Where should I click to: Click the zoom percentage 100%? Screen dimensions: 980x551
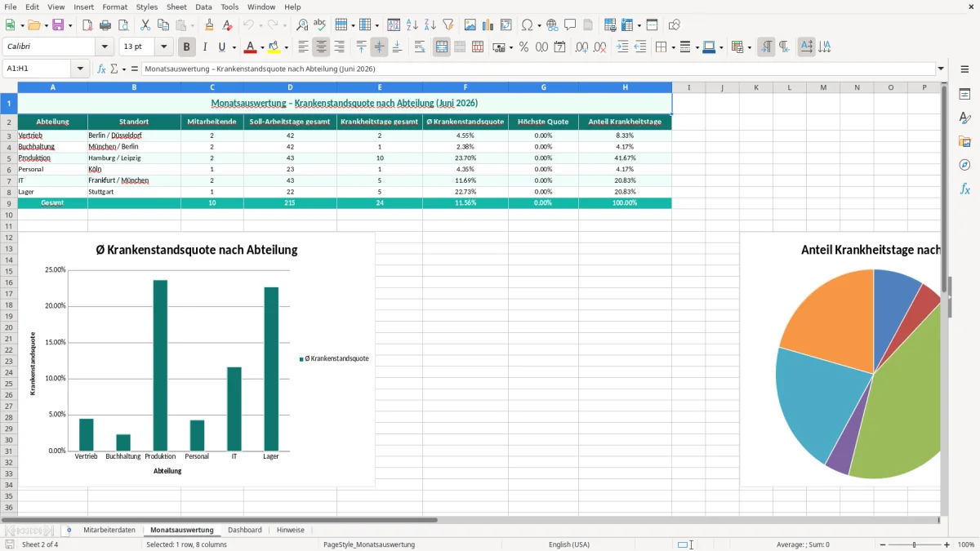(x=966, y=544)
